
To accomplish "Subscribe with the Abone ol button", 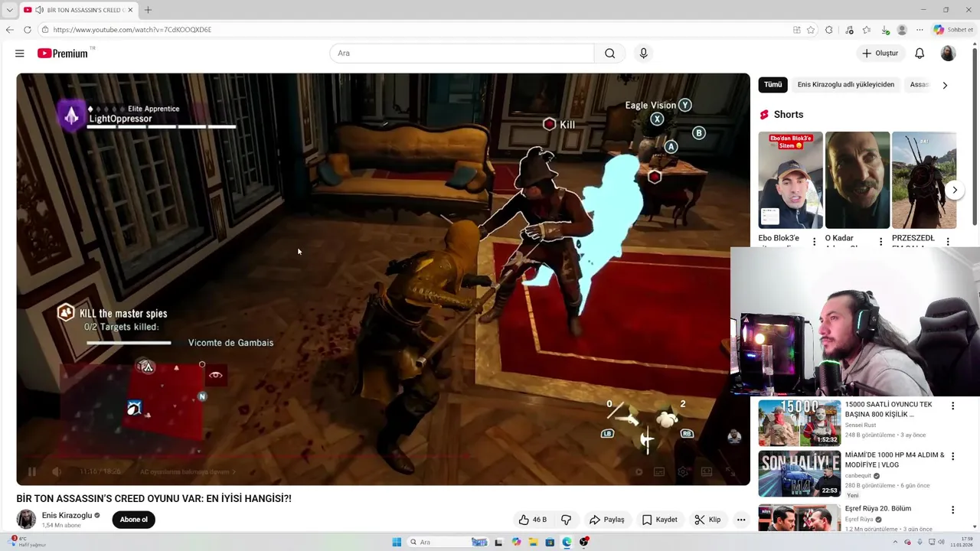I will click(x=134, y=520).
